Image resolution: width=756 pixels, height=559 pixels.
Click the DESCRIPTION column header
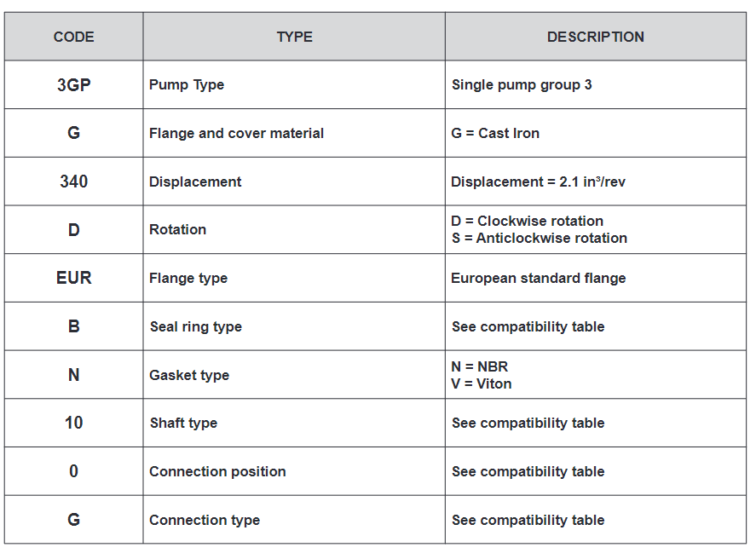(x=595, y=37)
